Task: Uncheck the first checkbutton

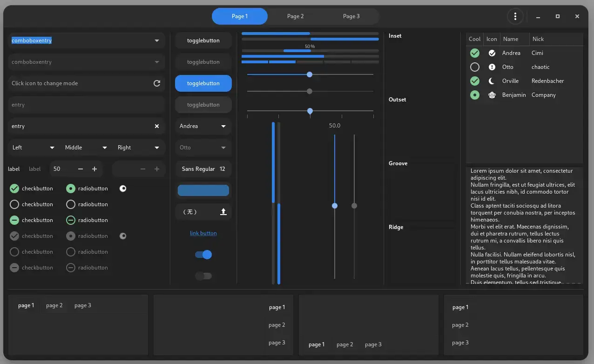Action: point(14,189)
